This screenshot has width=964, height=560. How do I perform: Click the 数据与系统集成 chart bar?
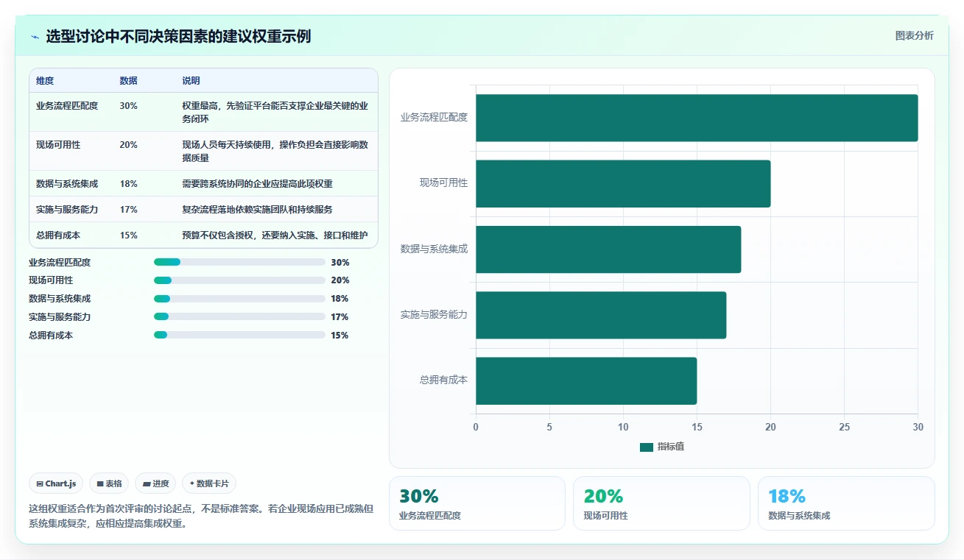click(608, 249)
